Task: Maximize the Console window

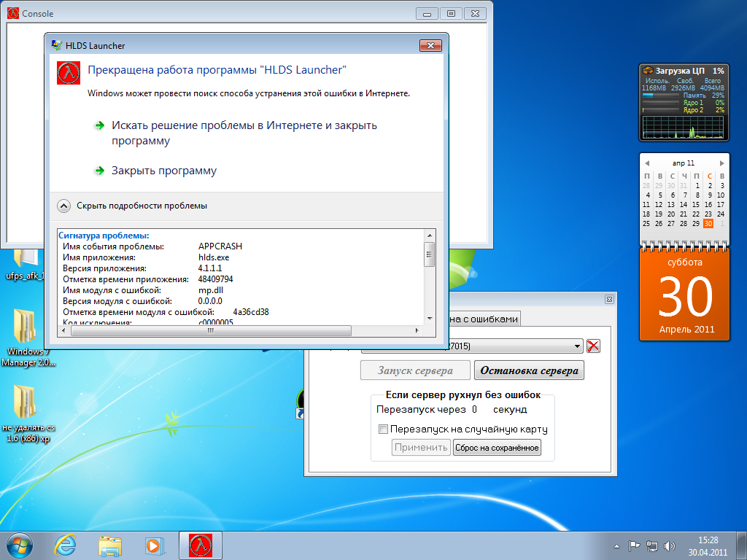Action: 451,13
